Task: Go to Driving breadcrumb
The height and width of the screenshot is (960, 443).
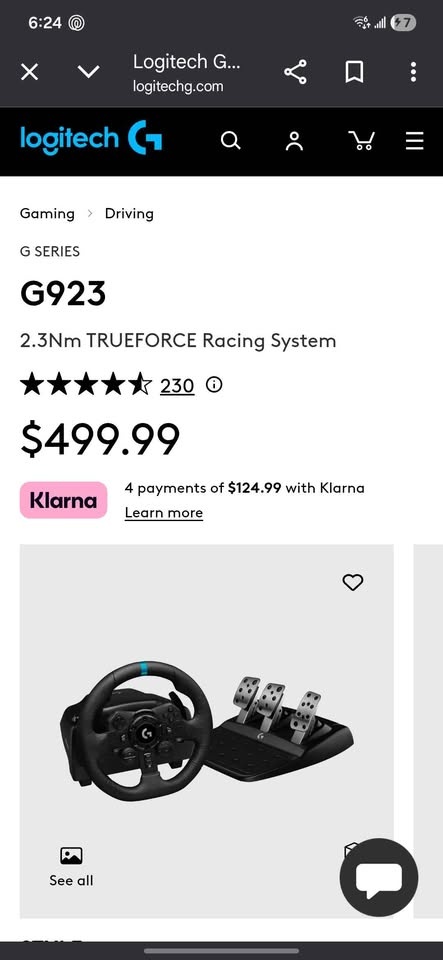Action: [129, 214]
